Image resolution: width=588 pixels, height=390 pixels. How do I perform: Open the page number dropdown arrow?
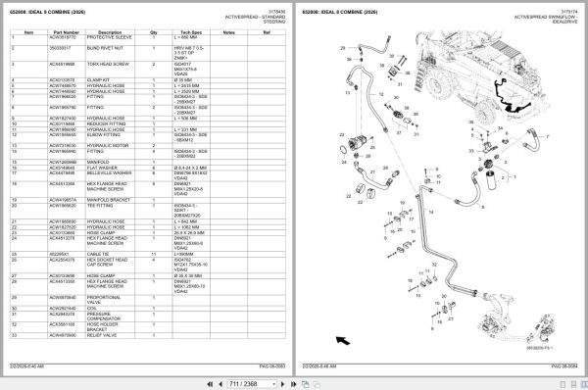273,384
